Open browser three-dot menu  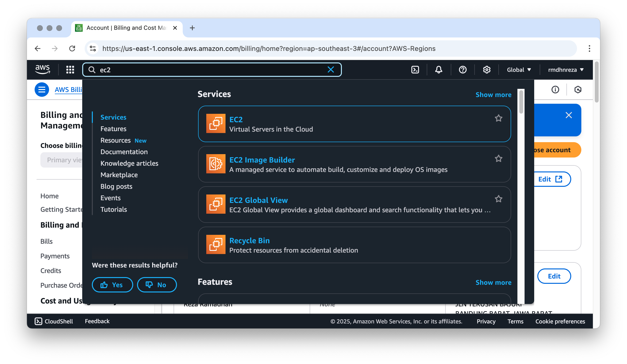[x=589, y=49]
